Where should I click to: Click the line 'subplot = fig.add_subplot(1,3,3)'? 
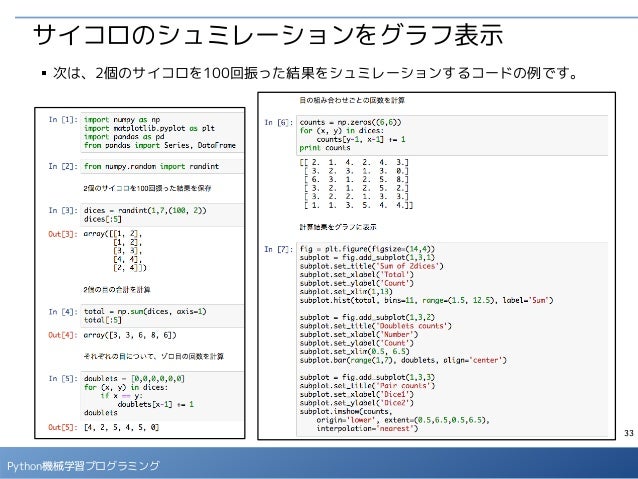coord(367,377)
